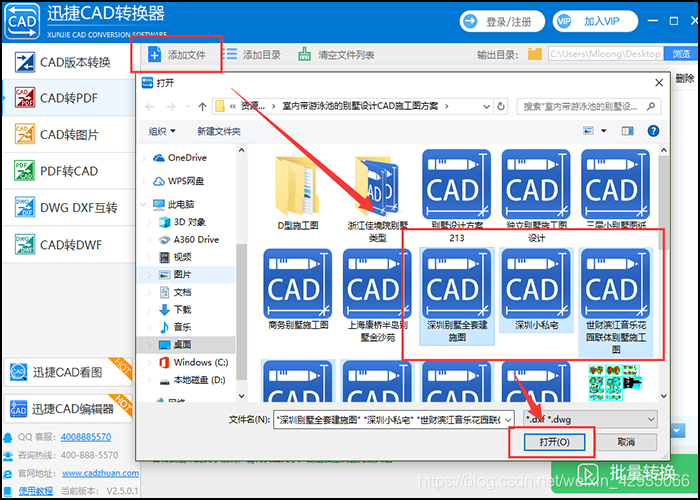Select the 深圳别墅全套建施图 CAD file

[457, 296]
